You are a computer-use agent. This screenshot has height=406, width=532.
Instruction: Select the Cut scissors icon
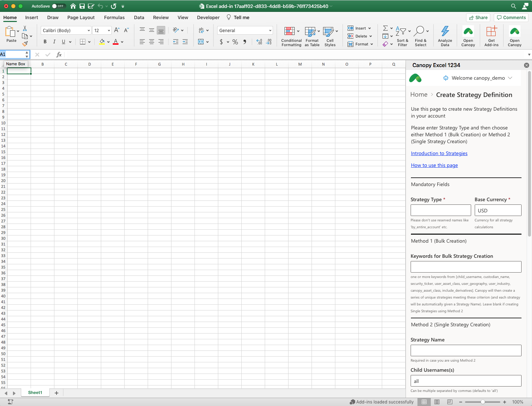pyautogui.click(x=25, y=28)
